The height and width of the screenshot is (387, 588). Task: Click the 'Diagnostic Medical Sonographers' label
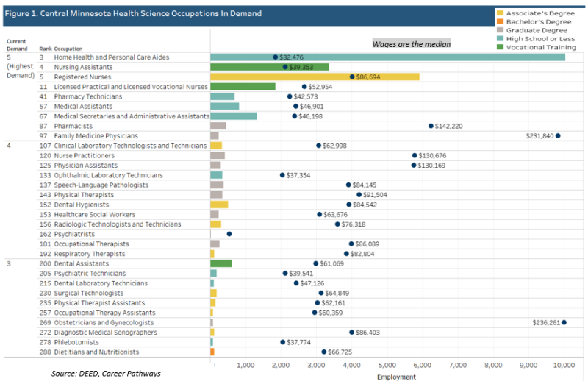[106, 333]
